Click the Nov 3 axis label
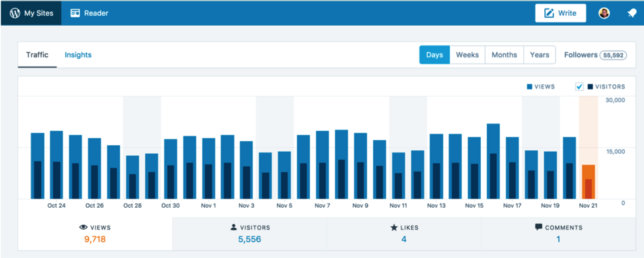The image size is (644, 258). point(246,206)
